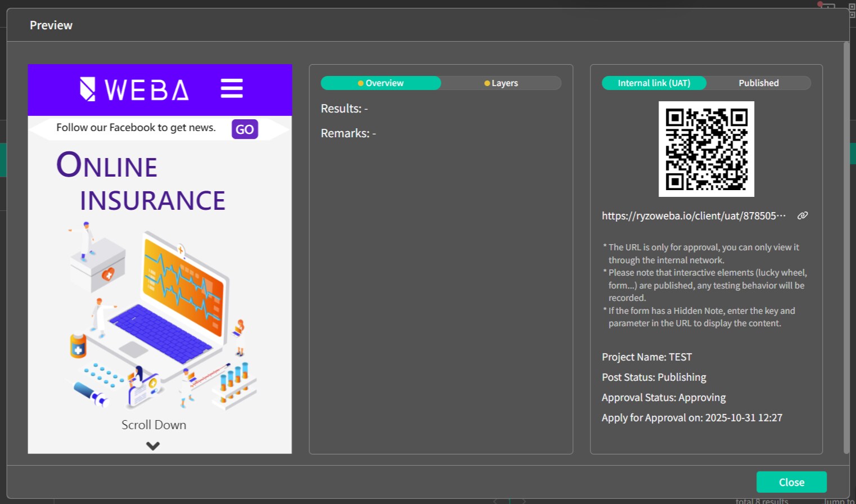The height and width of the screenshot is (504, 856).
Task: Copy the UAT link with the link icon
Action: coord(803,215)
